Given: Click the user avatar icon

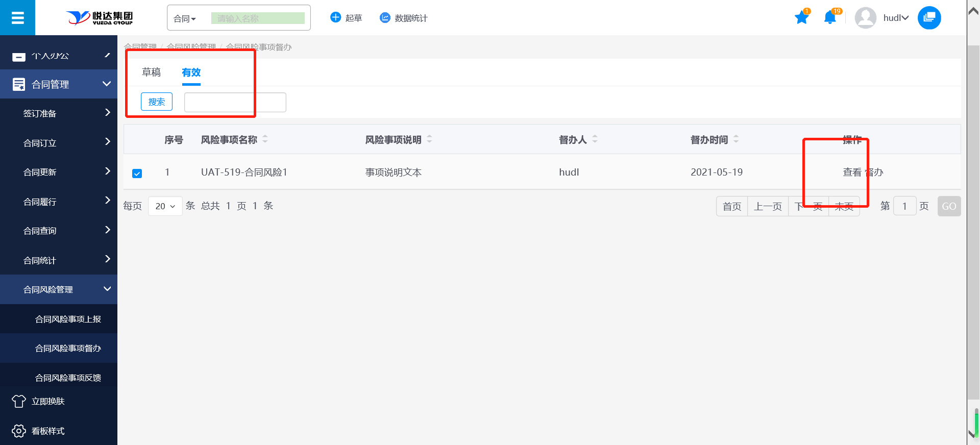Looking at the screenshot, I should [865, 18].
